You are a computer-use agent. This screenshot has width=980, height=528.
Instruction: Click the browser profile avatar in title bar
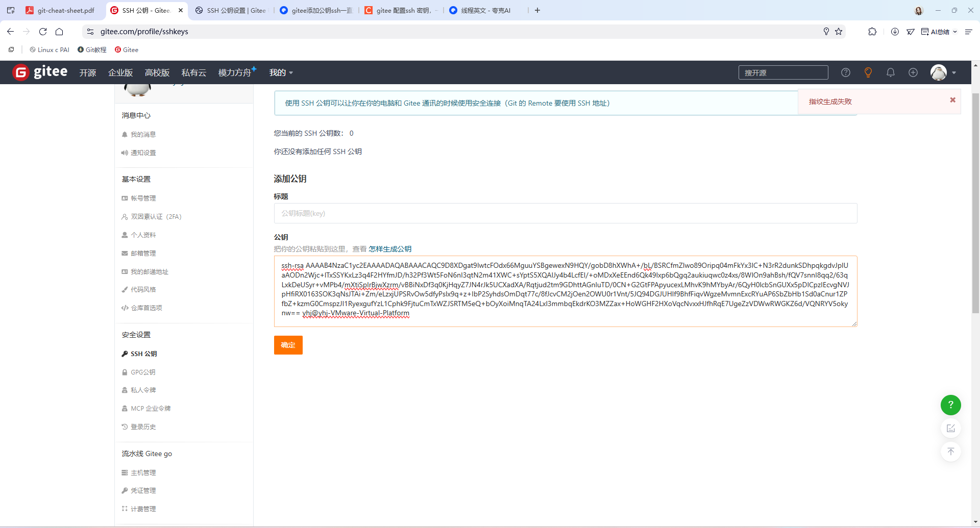click(919, 10)
